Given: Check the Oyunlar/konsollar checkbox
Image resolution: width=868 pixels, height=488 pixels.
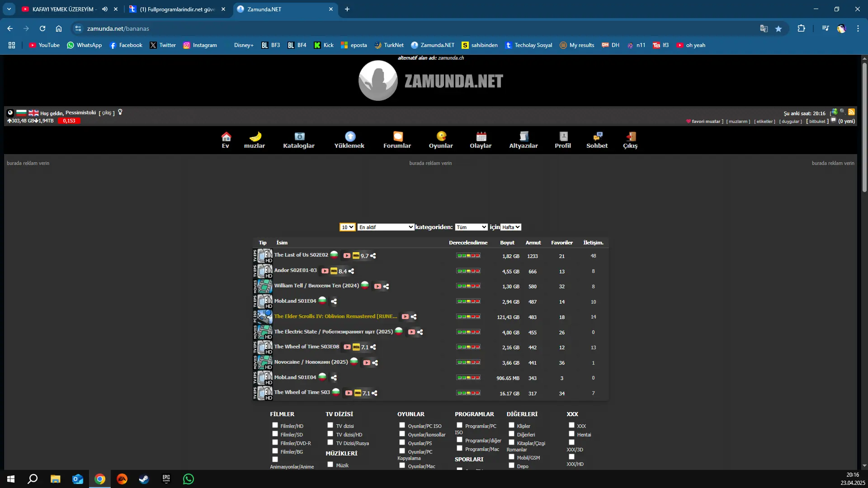Looking at the screenshot, I should click(x=402, y=434).
